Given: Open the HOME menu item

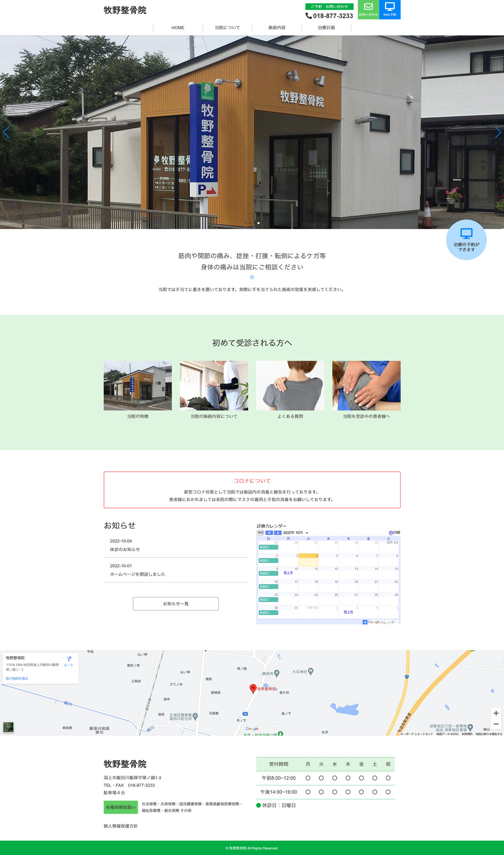Looking at the screenshot, I should click(178, 28).
